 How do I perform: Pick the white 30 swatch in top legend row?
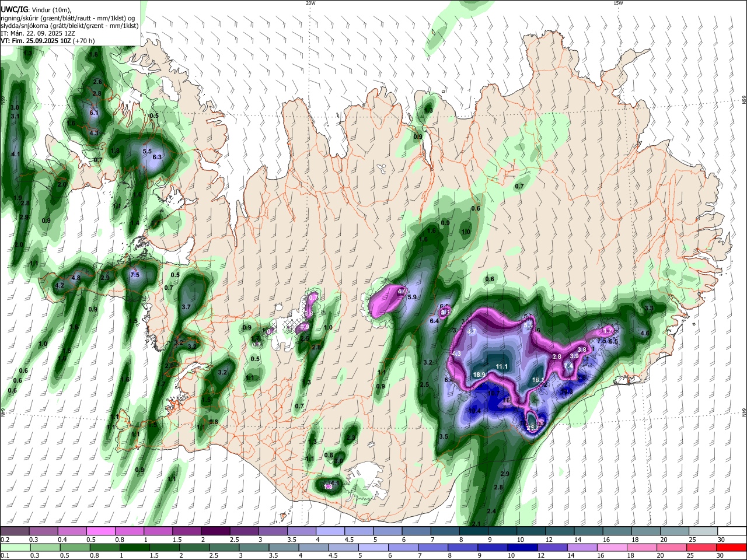pos(732,531)
